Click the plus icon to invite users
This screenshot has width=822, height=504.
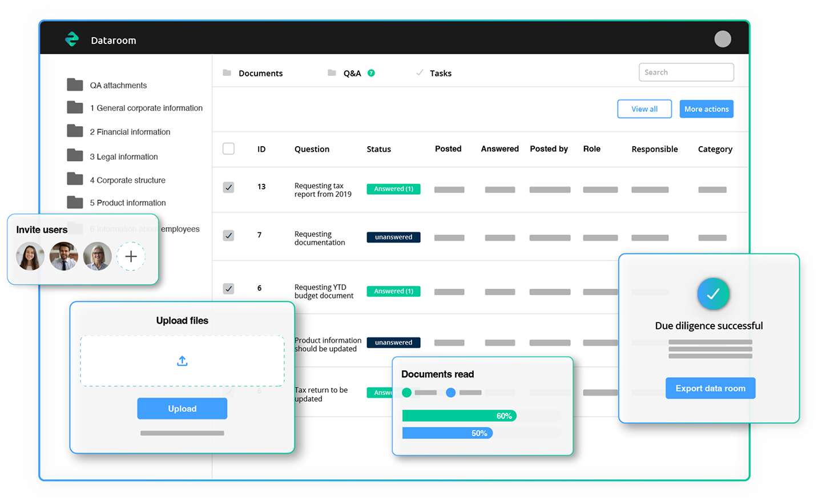click(131, 256)
